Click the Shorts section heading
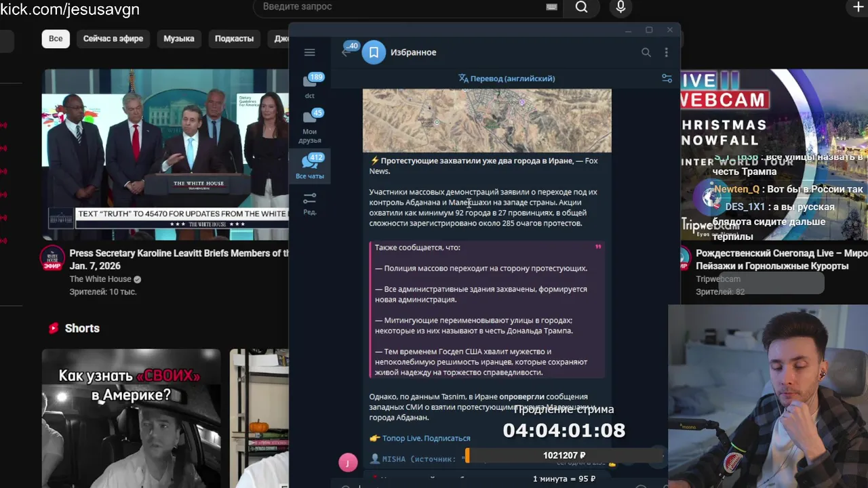Image resolution: width=868 pixels, height=488 pixels. 82,328
